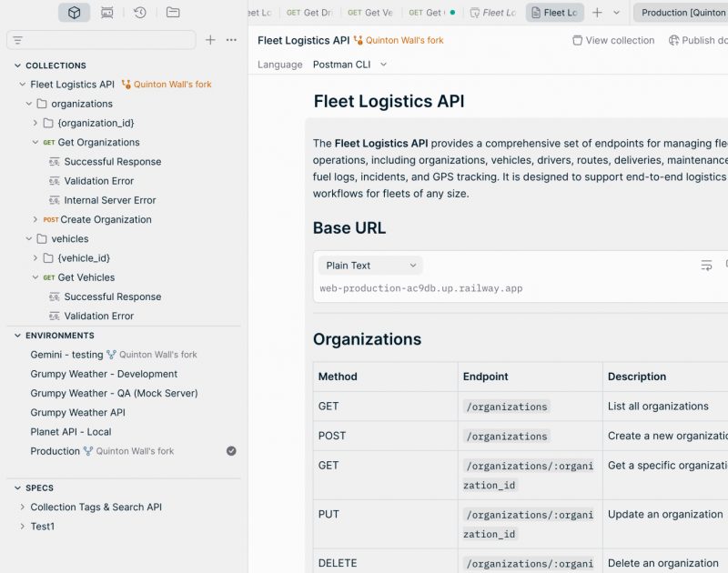Switch to the italic Fleet Lo tab
This screenshot has height=573, width=728.
[x=493, y=13]
